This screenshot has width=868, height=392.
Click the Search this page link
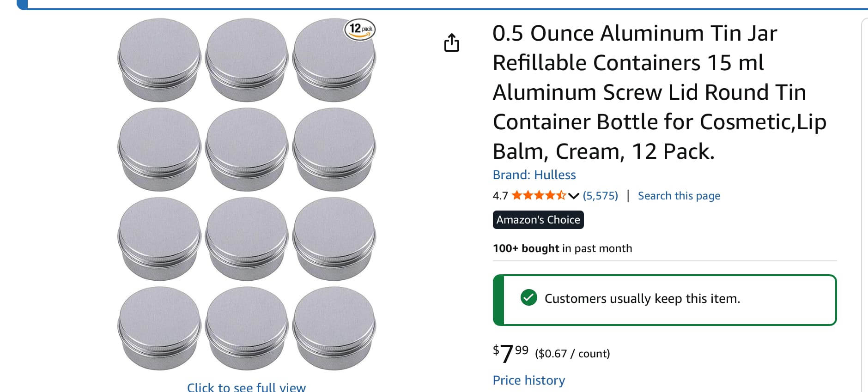(x=679, y=195)
